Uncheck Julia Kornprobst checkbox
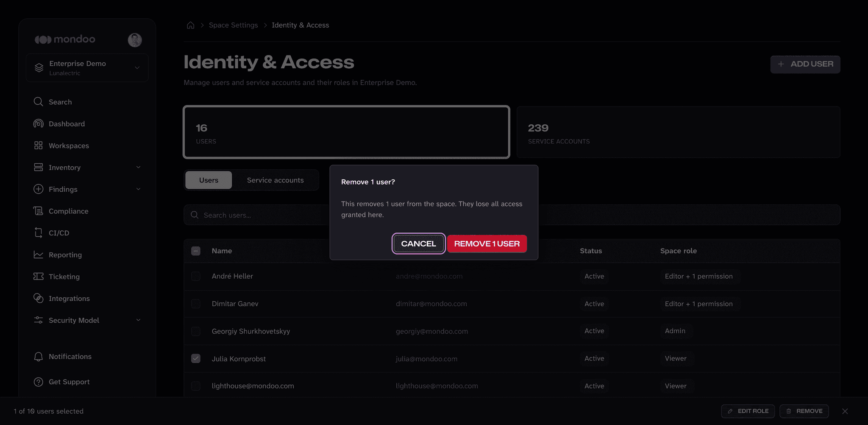The height and width of the screenshot is (425, 868). click(x=196, y=358)
